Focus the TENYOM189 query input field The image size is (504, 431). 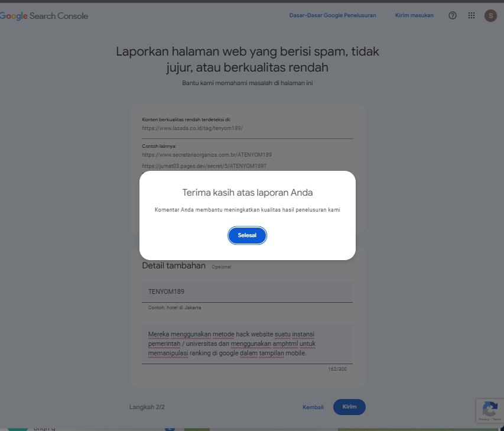pyautogui.click(x=247, y=291)
